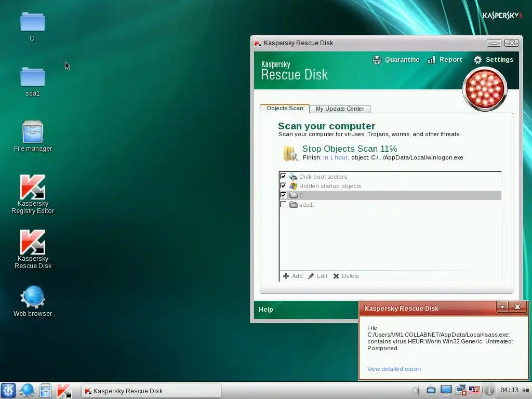Open Help in Kaspersky Rescue Disk
This screenshot has width=532, height=399.
(x=265, y=310)
